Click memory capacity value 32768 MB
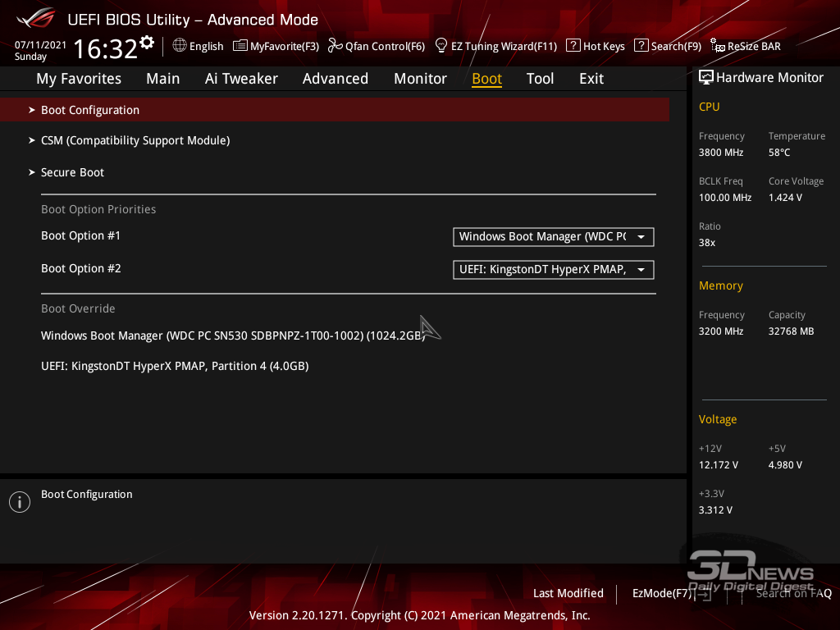 (792, 331)
